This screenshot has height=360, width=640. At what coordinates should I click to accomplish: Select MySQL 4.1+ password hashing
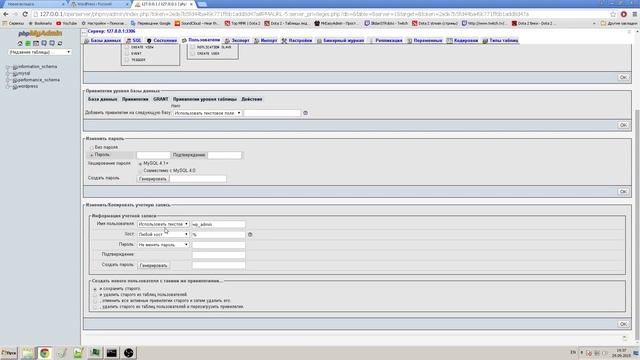coord(140,164)
